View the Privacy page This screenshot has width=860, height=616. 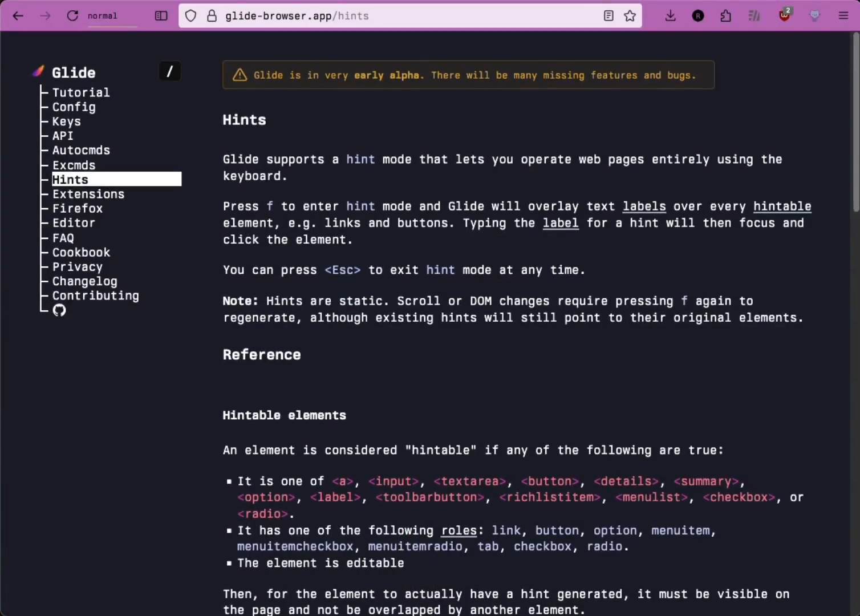pos(78,266)
